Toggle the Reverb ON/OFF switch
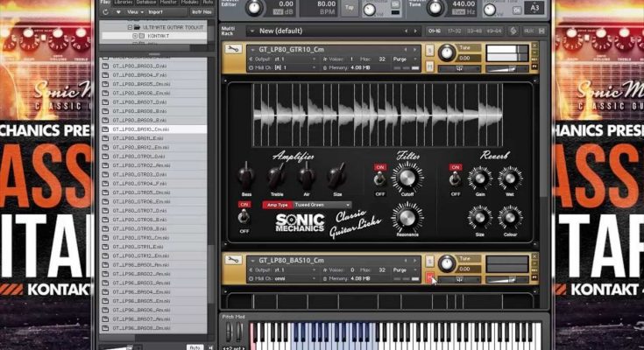This screenshot has height=350, width=644. click(x=455, y=178)
